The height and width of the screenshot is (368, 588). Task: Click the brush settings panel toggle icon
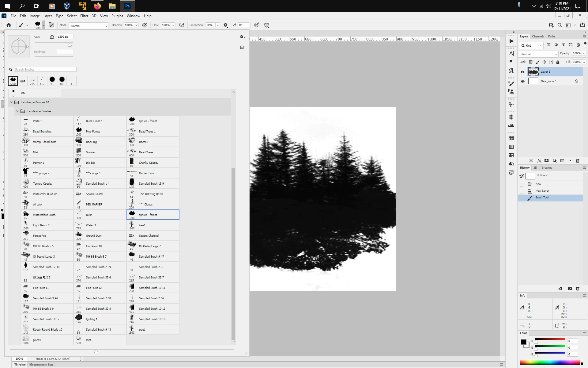click(x=51, y=25)
